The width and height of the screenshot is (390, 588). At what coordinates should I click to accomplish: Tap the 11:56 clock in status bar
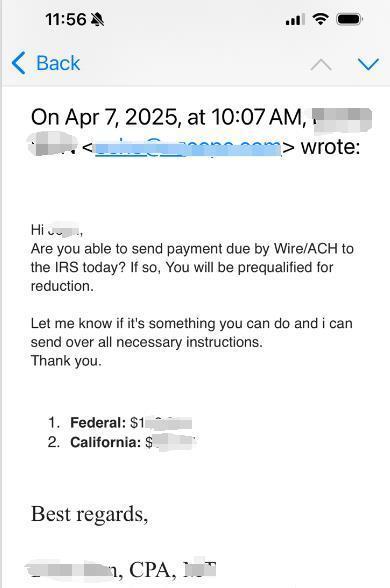66,19
